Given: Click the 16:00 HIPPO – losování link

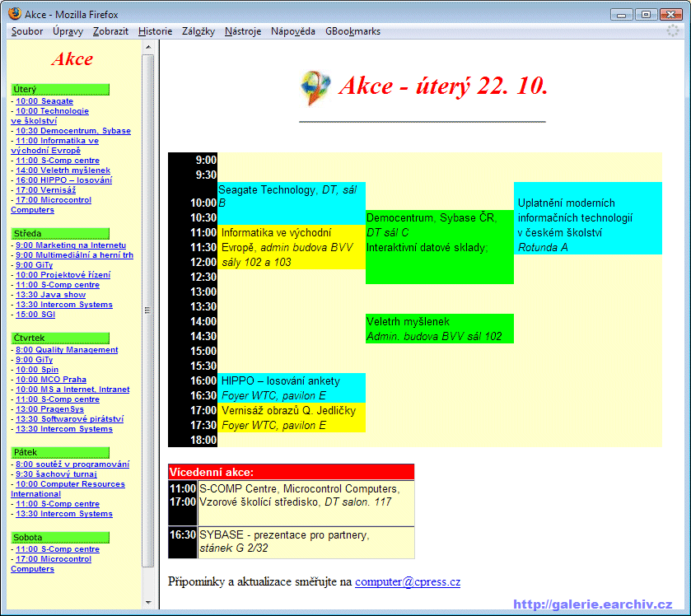Looking at the screenshot, I should pyautogui.click(x=64, y=180).
